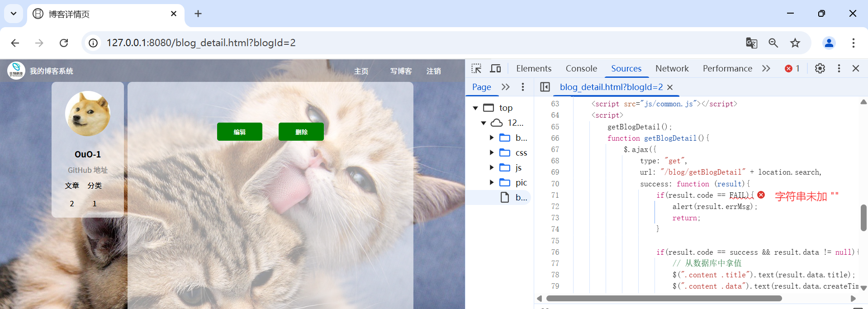
Task: Show more DevTools tabs chevron
Action: click(766, 68)
